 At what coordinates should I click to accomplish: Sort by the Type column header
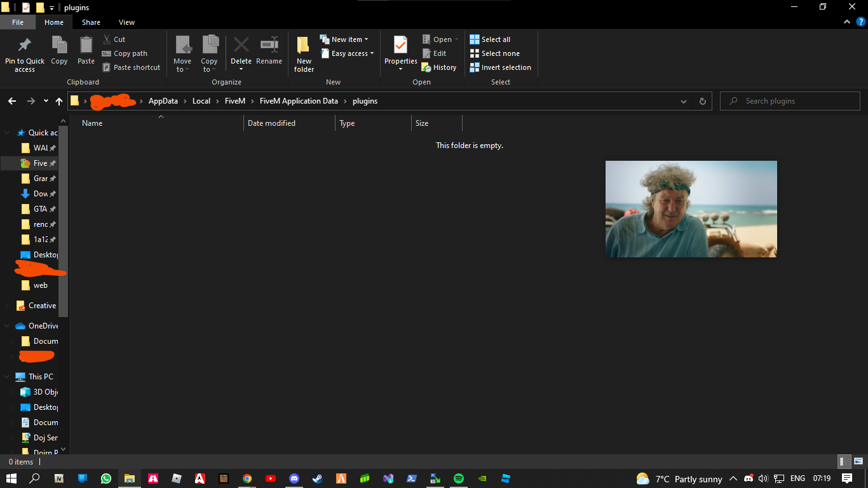pos(373,123)
